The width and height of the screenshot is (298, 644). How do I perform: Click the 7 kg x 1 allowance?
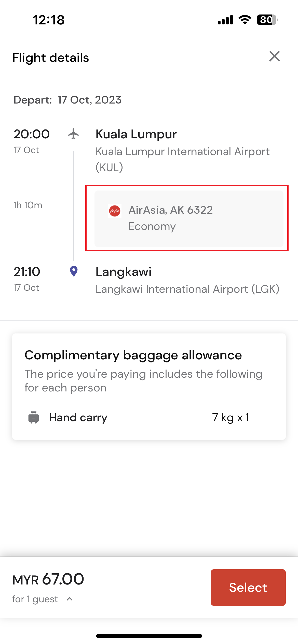tap(231, 417)
